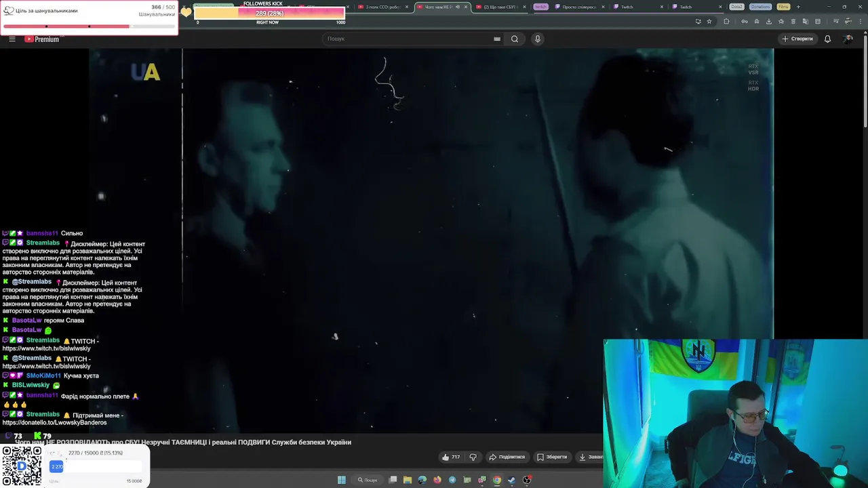This screenshot has width=868, height=488.
Task: Click the page vertical scrollbar thumb
Action: click(x=865, y=83)
